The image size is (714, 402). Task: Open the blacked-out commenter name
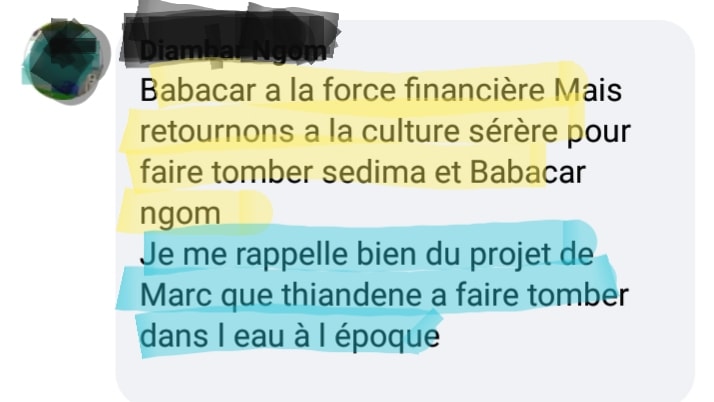(x=231, y=36)
